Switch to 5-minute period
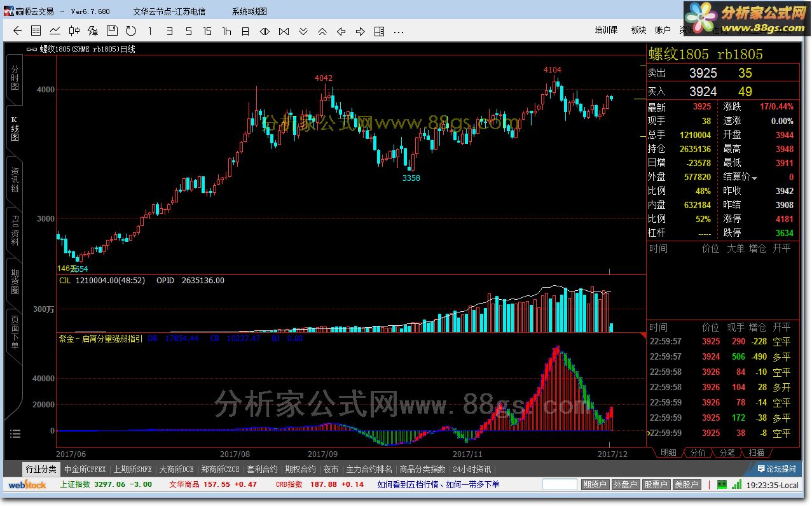The width and height of the screenshot is (812, 506). click(188, 31)
